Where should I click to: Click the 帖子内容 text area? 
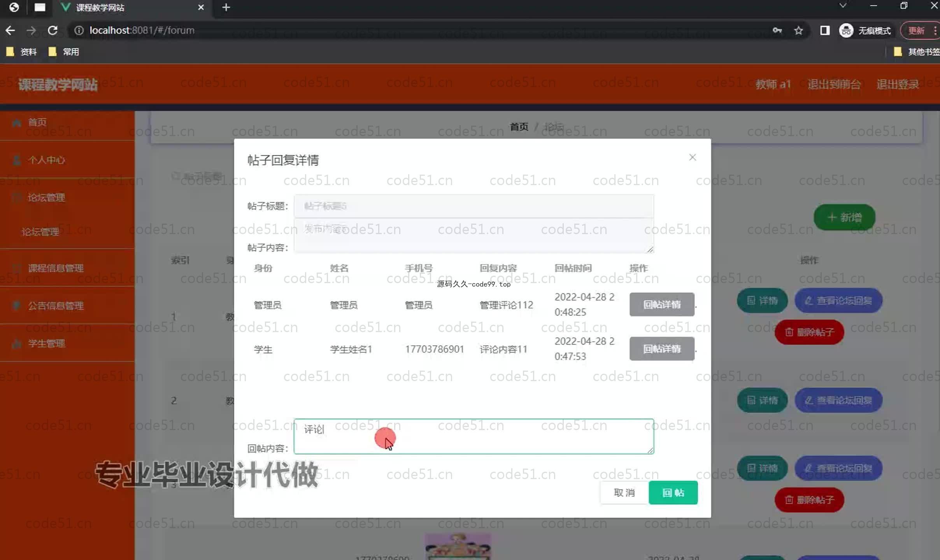(x=474, y=236)
